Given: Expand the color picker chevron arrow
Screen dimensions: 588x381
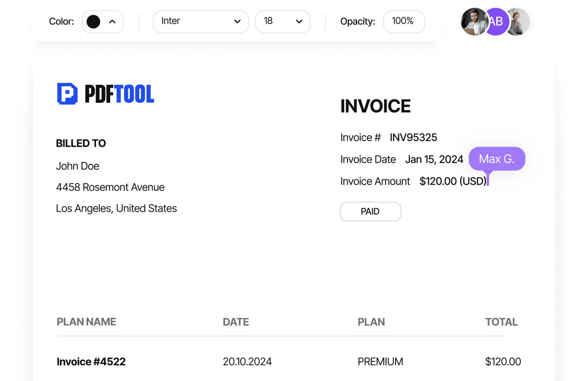Looking at the screenshot, I should tap(112, 22).
